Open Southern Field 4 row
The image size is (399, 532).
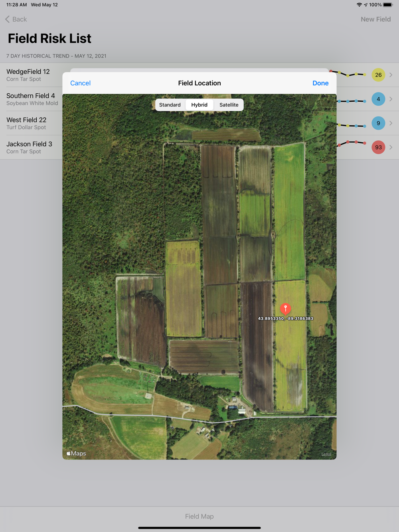(199, 99)
